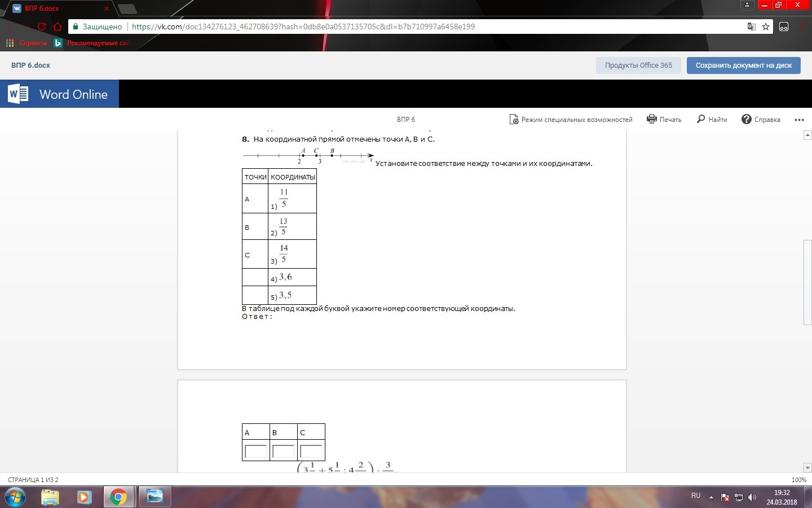Click the task 8 heading text
Screen dimensions: 812x508
(338, 139)
